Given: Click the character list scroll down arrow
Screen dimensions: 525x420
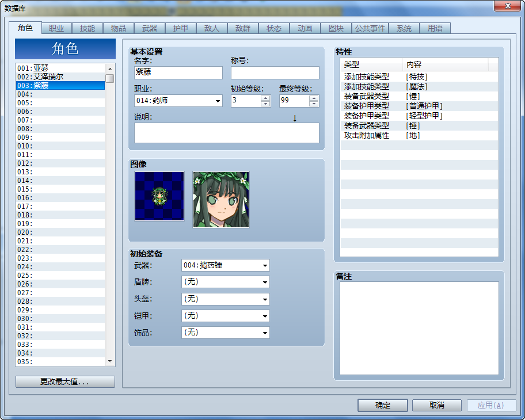Looking at the screenshot, I should tap(110, 361).
